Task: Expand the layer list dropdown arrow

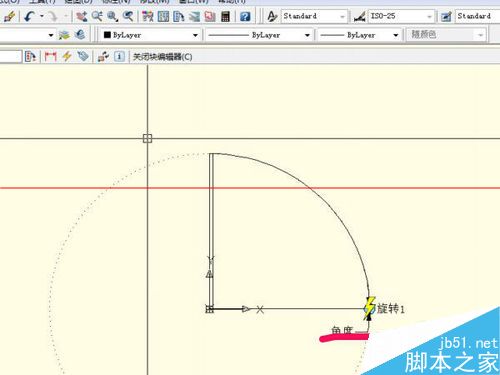Action: pos(51,35)
